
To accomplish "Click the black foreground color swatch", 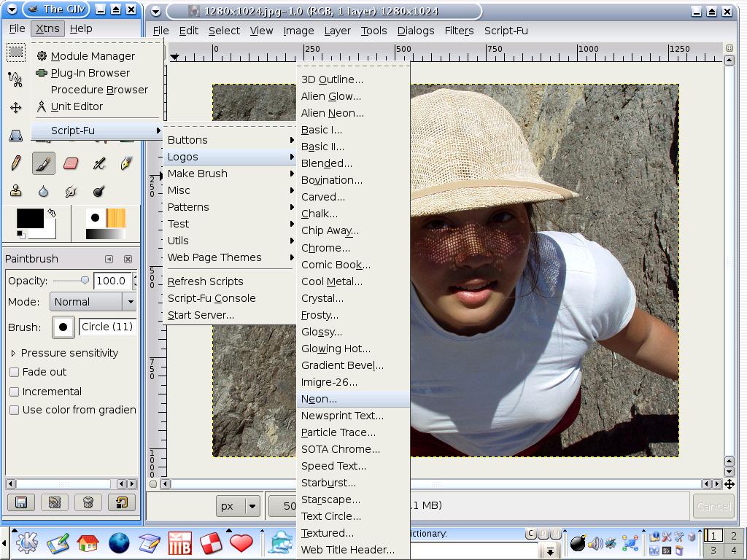I will 29,218.
